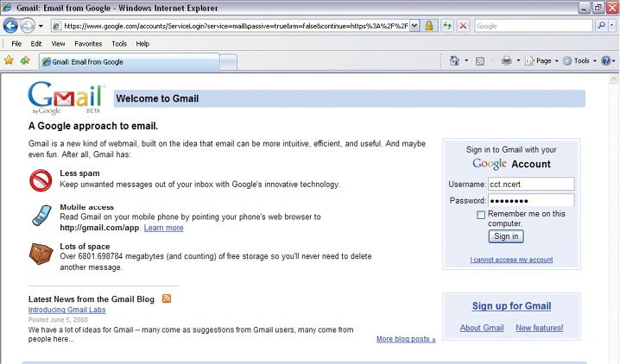The width and height of the screenshot is (620, 364).
Task: Click inside the Username field
Action: click(531, 184)
